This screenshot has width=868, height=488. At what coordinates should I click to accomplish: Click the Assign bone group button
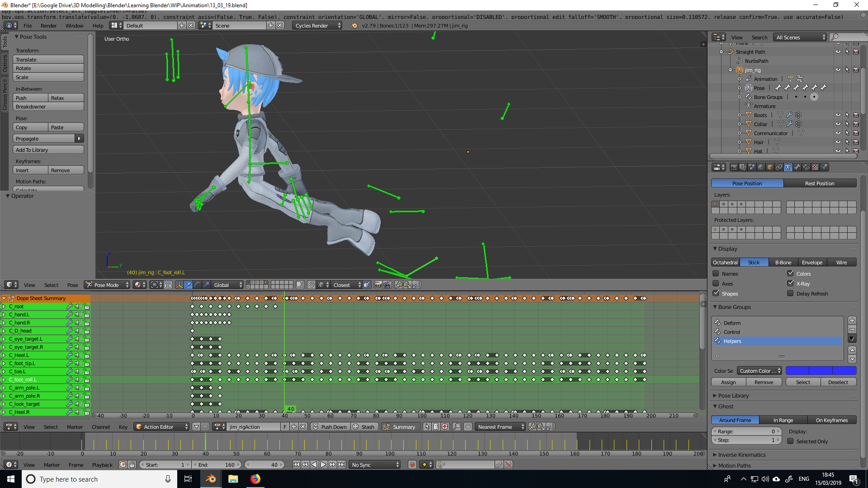(728, 382)
